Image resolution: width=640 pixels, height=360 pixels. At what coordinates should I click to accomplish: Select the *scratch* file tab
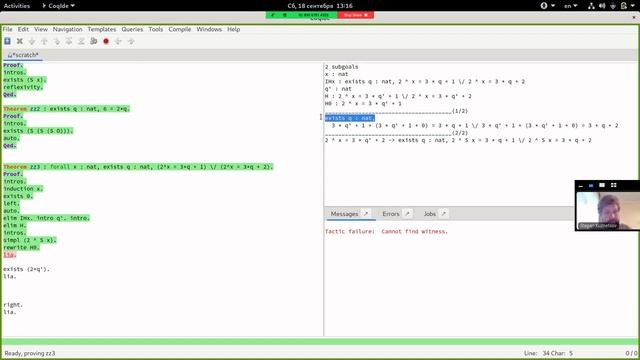pos(23,55)
